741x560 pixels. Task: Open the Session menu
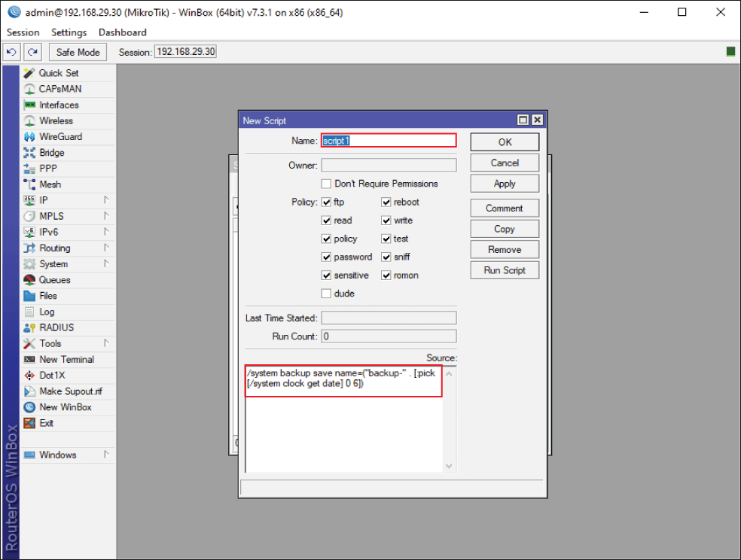(x=23, y=32)
